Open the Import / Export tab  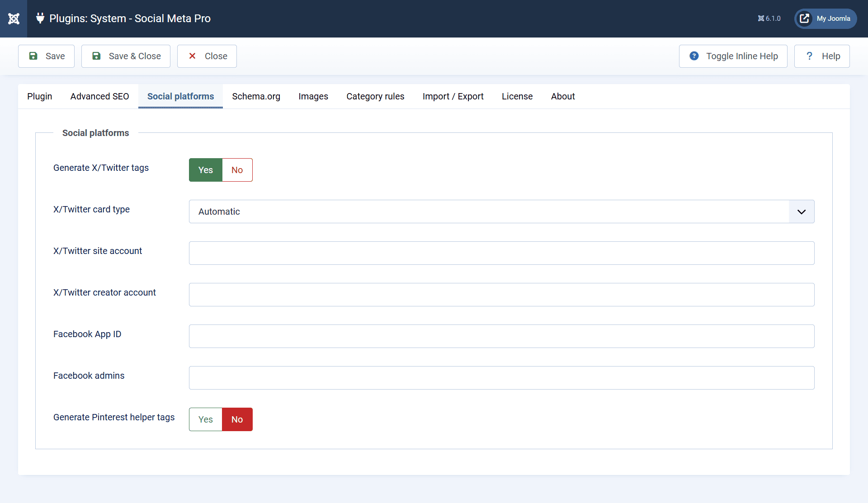453,96
